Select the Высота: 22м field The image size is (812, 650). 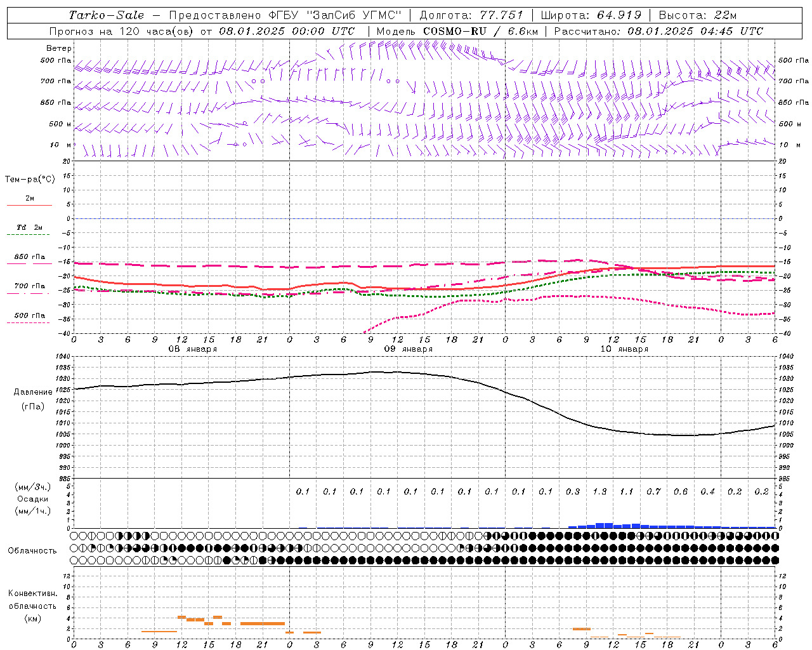point(698,15)
